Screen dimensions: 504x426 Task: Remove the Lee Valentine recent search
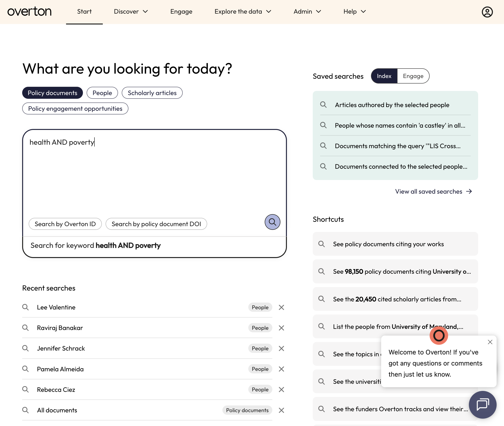281,307
